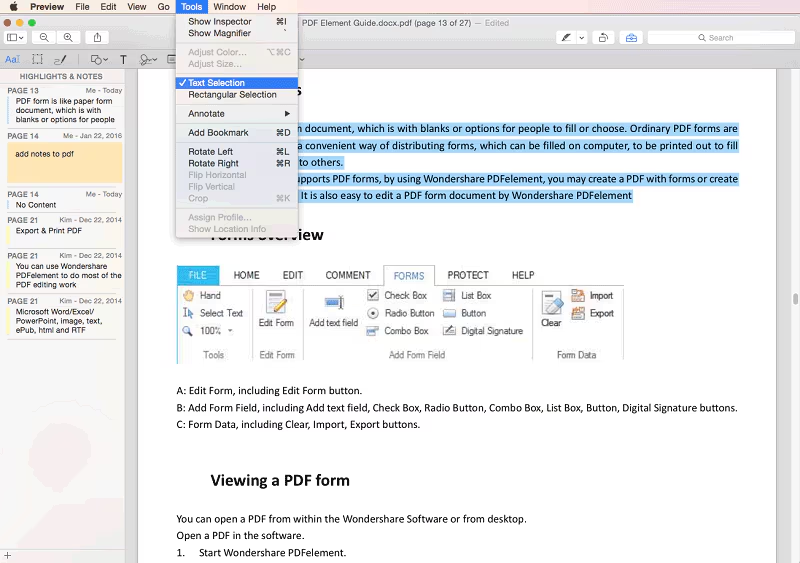The width and height of the screenshot is (800, 563).
Task: Click the Highlight pen button
Action: (x=566, y=37)
